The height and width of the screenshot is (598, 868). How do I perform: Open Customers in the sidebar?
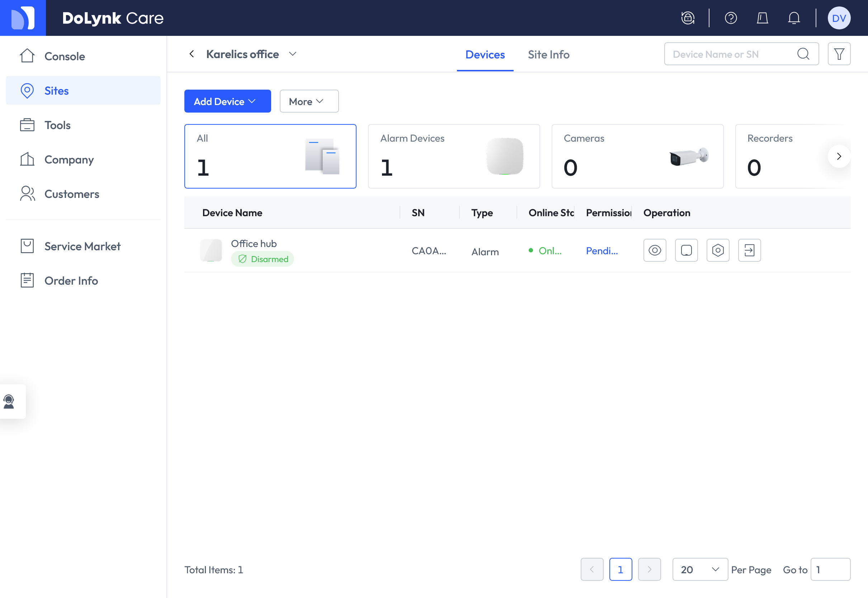pyautogui.click(x=83, y=194)
